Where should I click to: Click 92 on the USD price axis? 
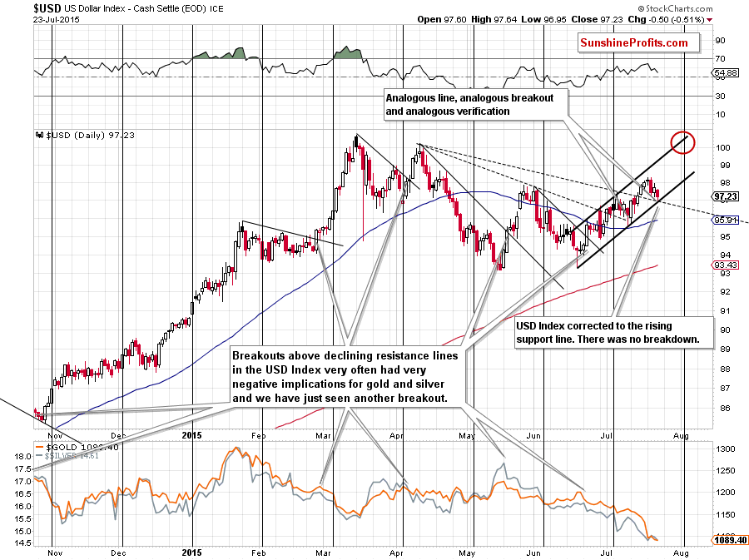[x=725, y=292]
